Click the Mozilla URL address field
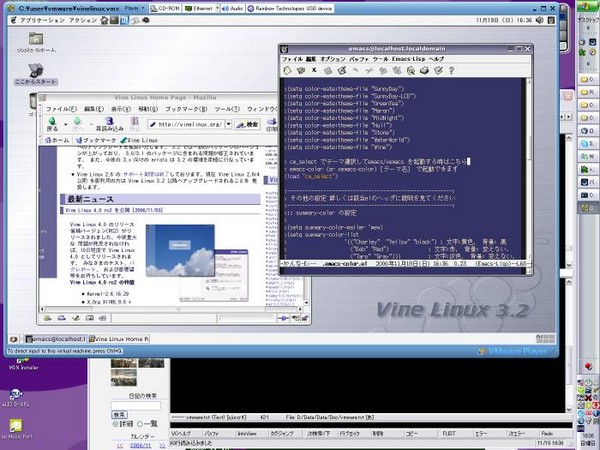 186,124
